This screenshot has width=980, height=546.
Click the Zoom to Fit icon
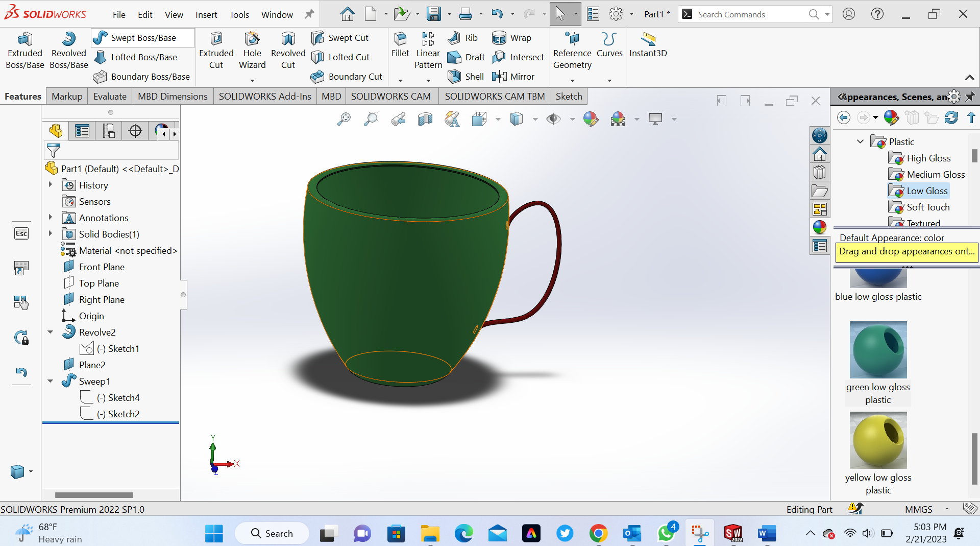(x=344, y=119)
